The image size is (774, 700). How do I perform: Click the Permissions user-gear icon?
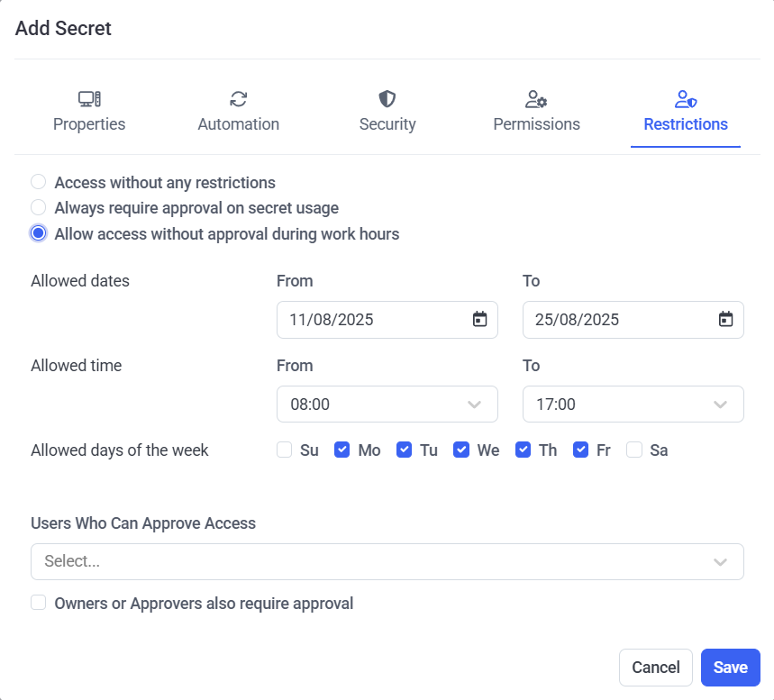(x=536, y=99)
